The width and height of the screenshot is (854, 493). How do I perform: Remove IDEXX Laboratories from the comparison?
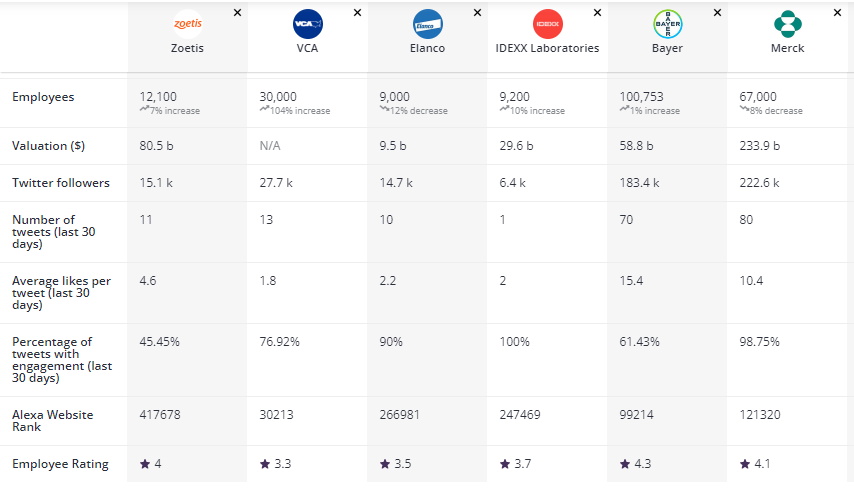point(597,13)
